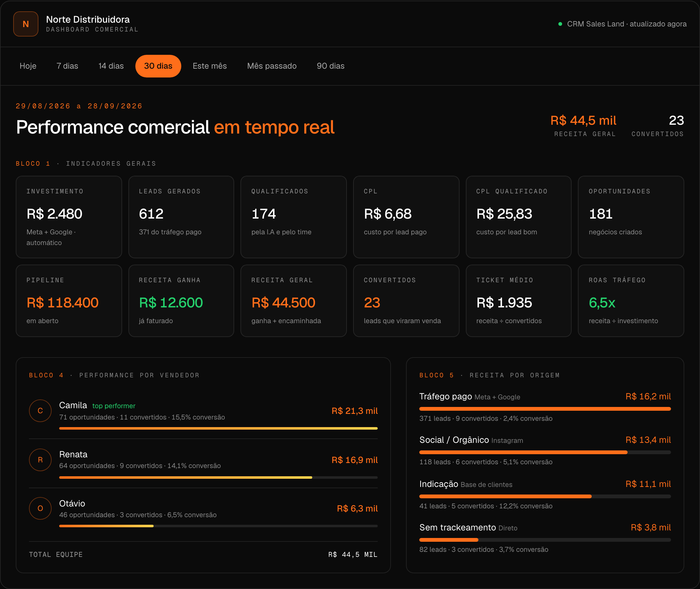This screenshot has width=700, height=589.
Task: Open the ROAS Tráfego 6,5x card
Action: [x=631, y=301]
